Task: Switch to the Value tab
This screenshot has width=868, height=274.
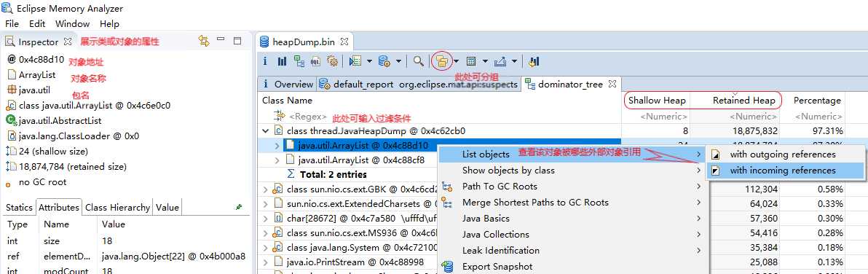Action: pos(167,208)
